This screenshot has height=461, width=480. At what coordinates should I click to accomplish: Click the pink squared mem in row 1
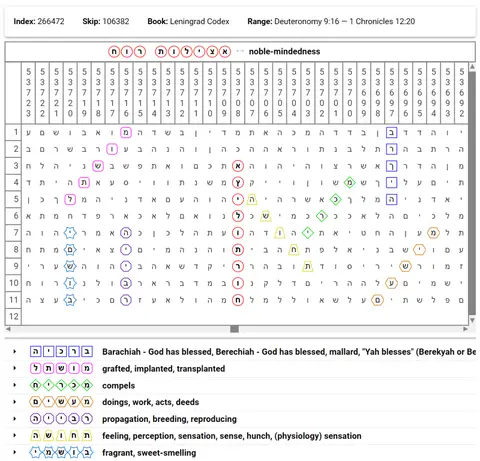tap(126, 132)
